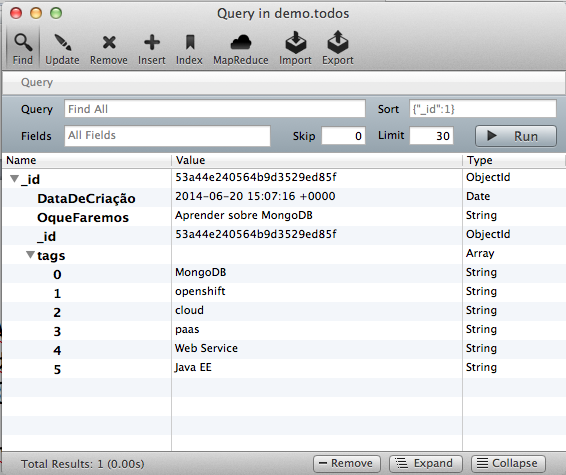This screenshot has width=566, height=475.
Task: Click the 'Total Results: 1 (0.00s)' status text
Action: pyautogui.click(x=83, y=464)
